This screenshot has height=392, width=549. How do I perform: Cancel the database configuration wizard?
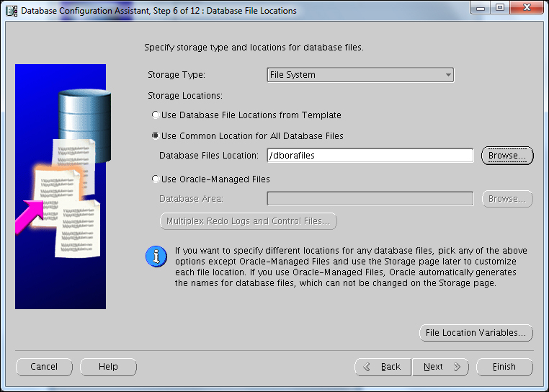pos(44,367)
